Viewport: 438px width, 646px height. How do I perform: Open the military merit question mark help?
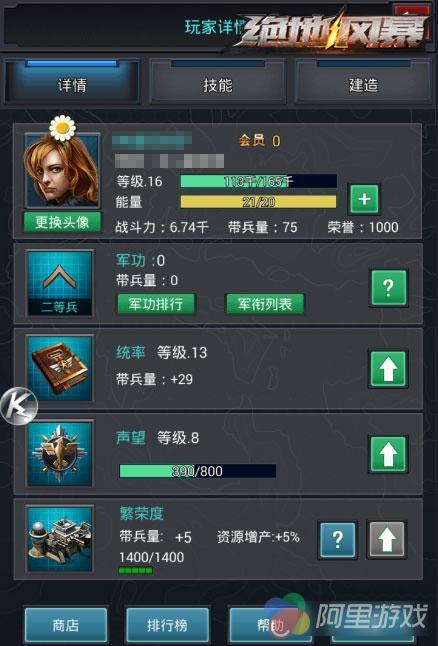389,288
